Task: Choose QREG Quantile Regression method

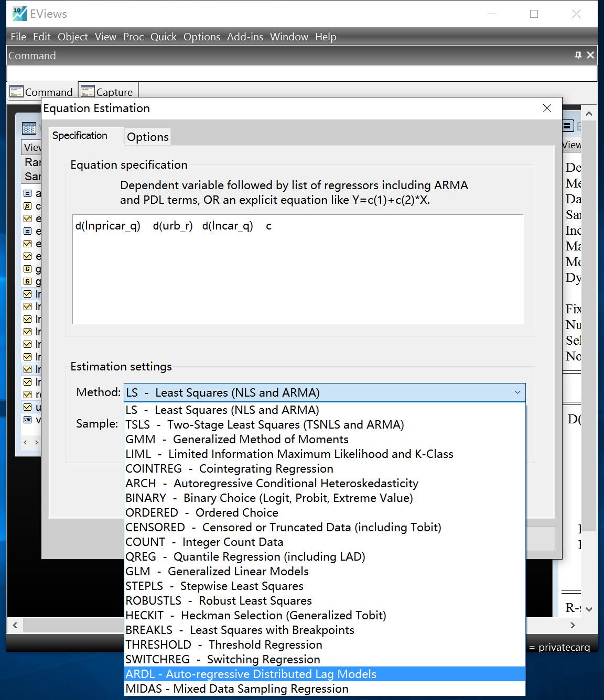Action: [x=325, y=556]
